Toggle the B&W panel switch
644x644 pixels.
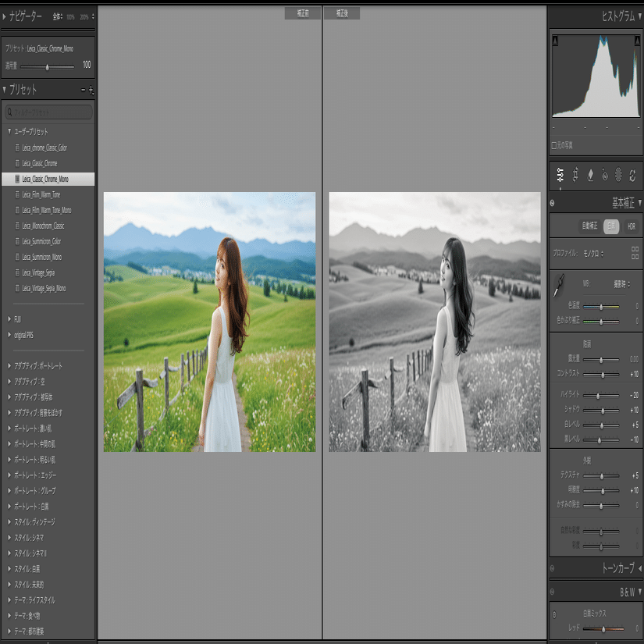[552, 592]
